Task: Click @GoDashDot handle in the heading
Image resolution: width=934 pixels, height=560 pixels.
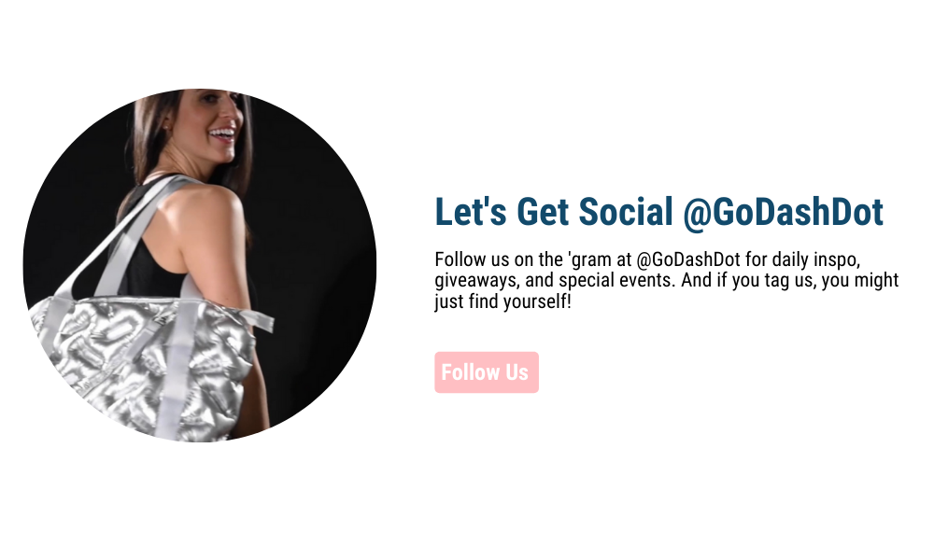Action: click(783, 213)
